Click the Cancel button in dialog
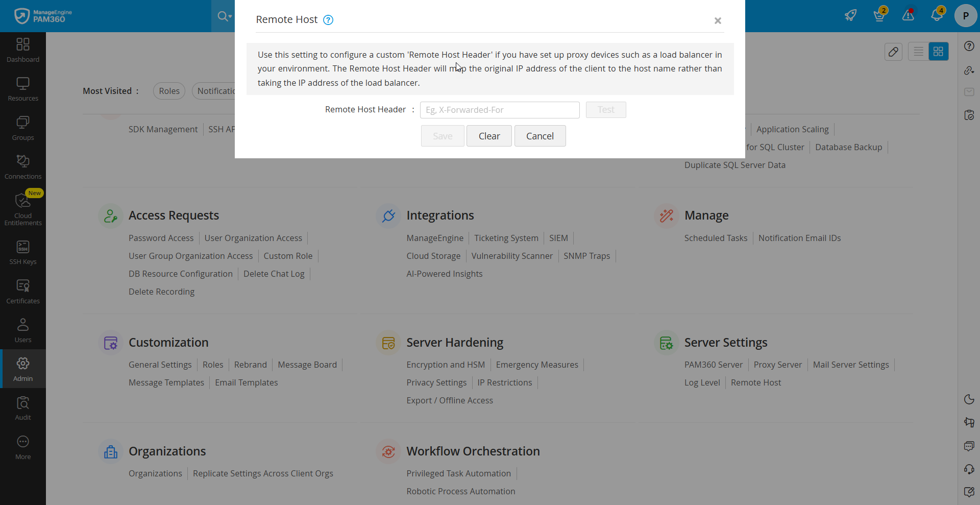980x505 pixels. tap(540, 136)
